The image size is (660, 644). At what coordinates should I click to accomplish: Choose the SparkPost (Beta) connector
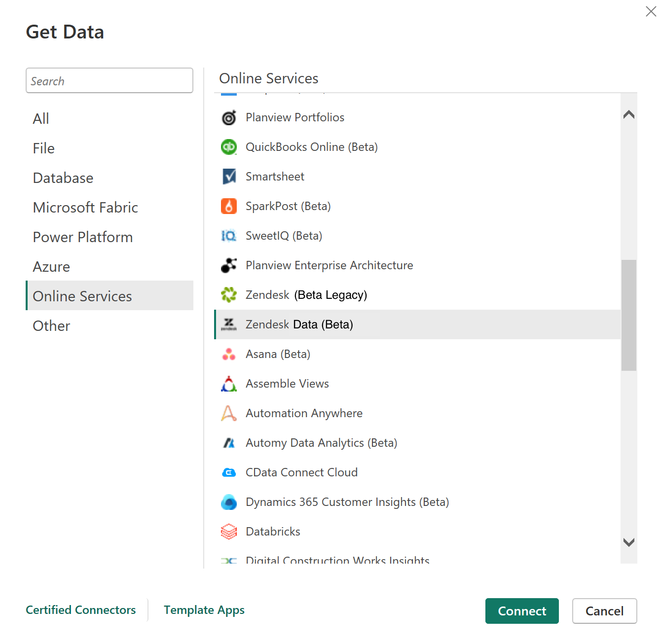click(x=288, y=206)
